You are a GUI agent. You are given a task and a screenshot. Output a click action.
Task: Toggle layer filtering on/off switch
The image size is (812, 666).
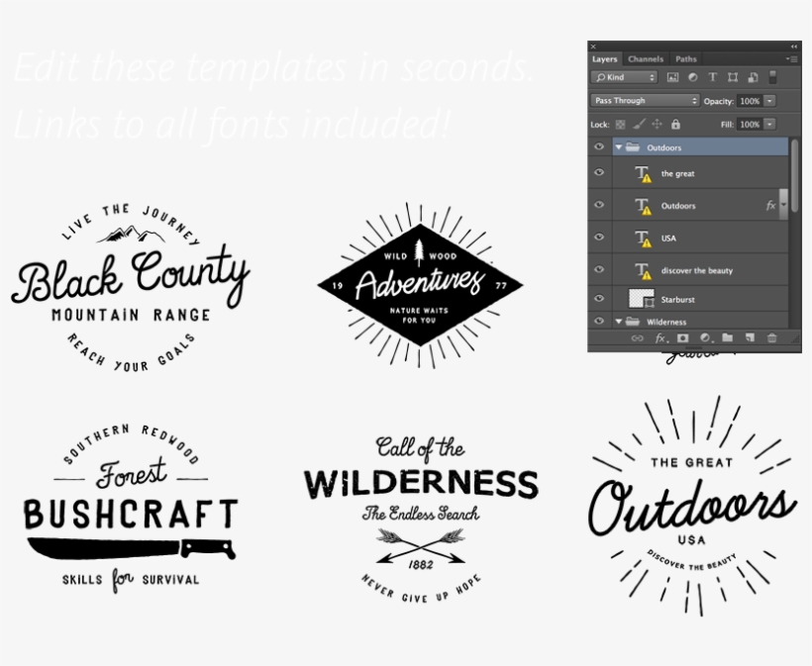(772, 77)
